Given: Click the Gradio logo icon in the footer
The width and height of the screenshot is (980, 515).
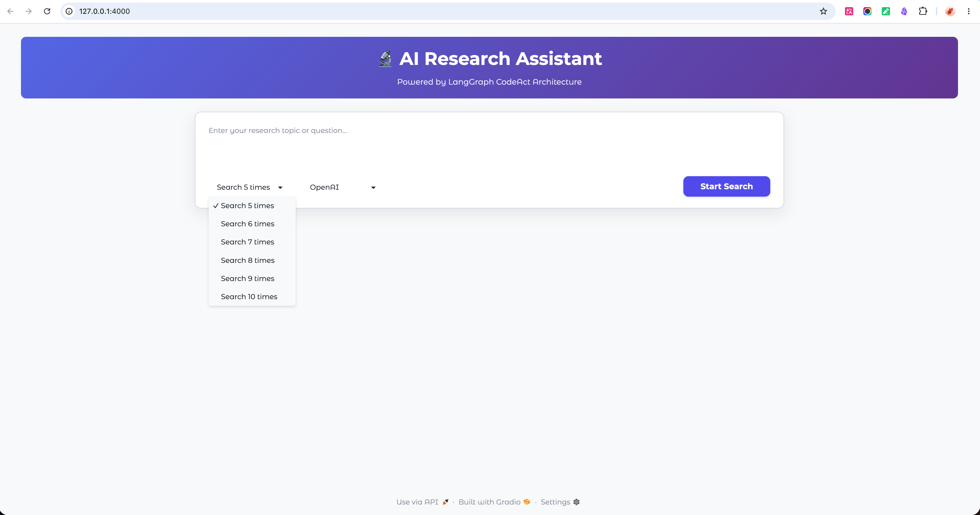Looking at the screenshot, I should coord(527,502).
